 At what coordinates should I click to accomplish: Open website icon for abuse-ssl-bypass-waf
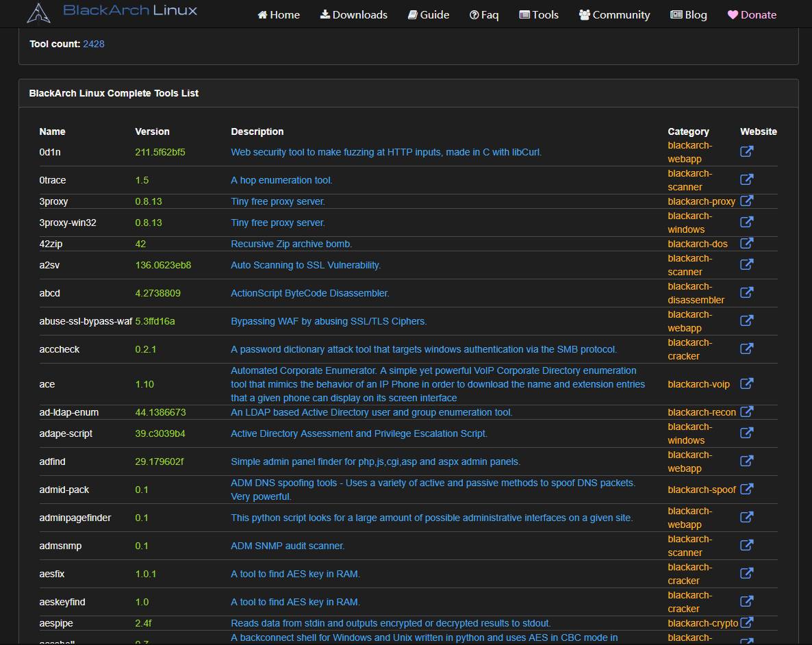[x=746, y=320]
